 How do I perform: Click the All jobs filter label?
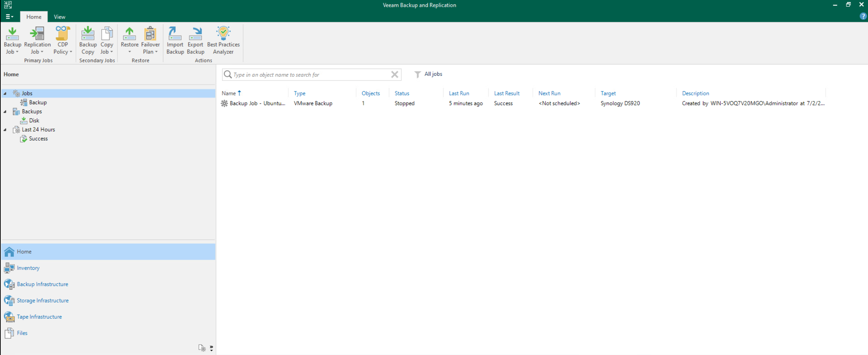point(433,74)
